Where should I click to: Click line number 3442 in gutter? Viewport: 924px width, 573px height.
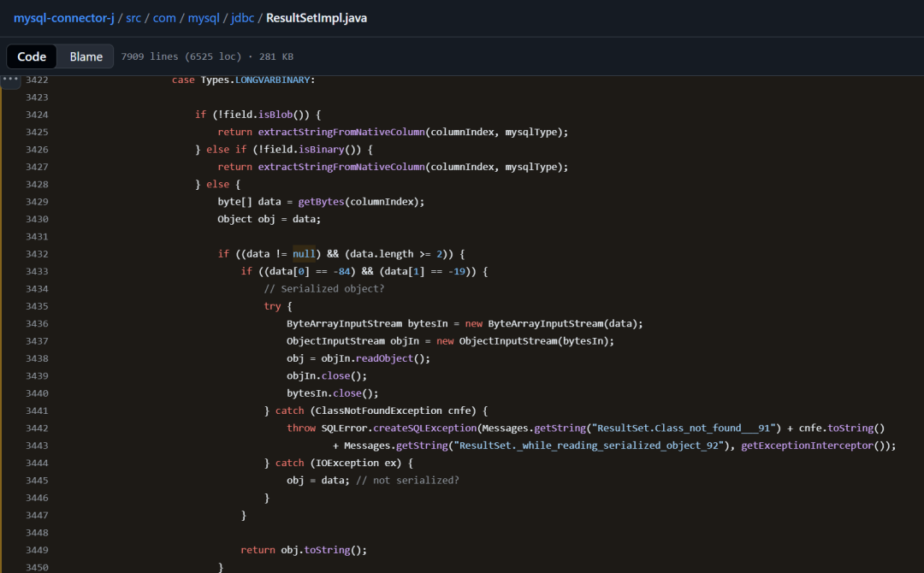(37, 428)
